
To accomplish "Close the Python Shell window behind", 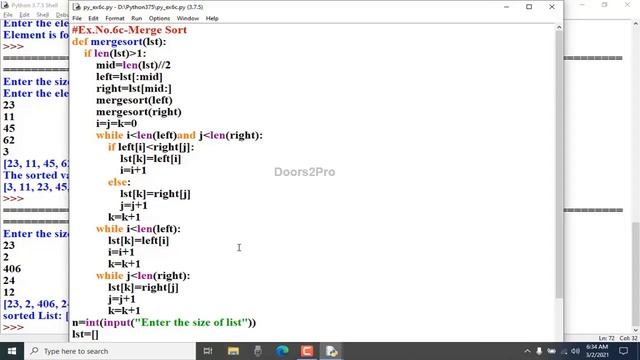I will pos(628,5).
